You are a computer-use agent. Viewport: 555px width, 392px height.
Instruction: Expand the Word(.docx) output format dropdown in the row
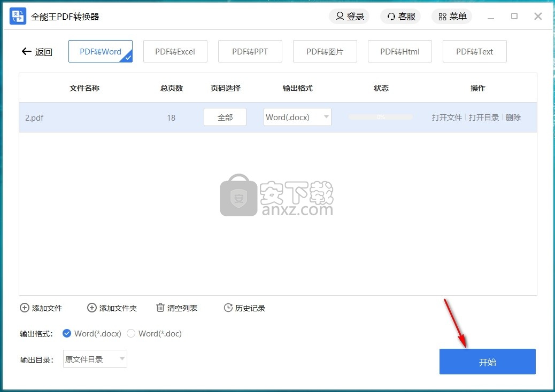[x=297, y=117]
